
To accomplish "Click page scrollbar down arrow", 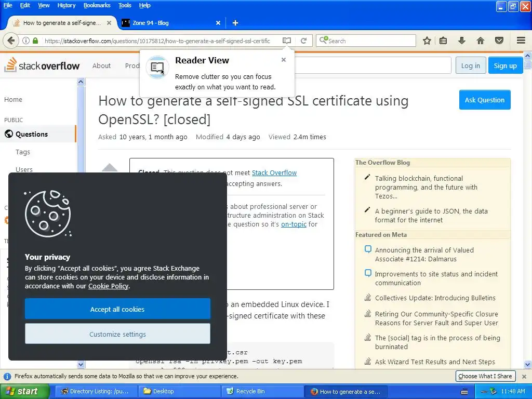I will (x=528, y=365).
